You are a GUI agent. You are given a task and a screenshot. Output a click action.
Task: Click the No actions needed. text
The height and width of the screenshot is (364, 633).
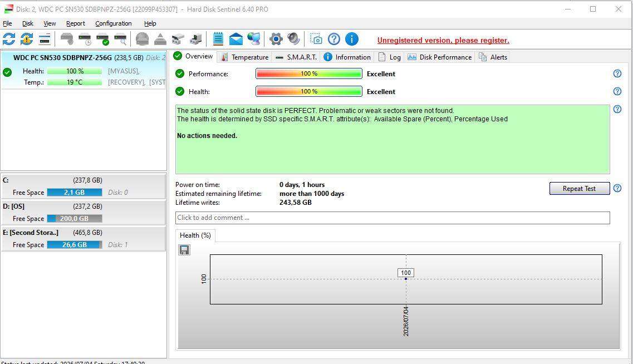(207, 136)
